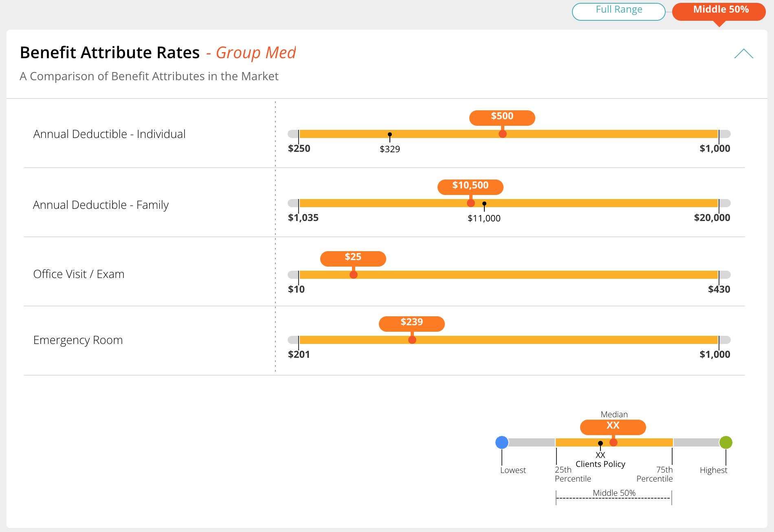Click the $1,035 family deductible minimum label
774x532 pixels.
[303, 218]
